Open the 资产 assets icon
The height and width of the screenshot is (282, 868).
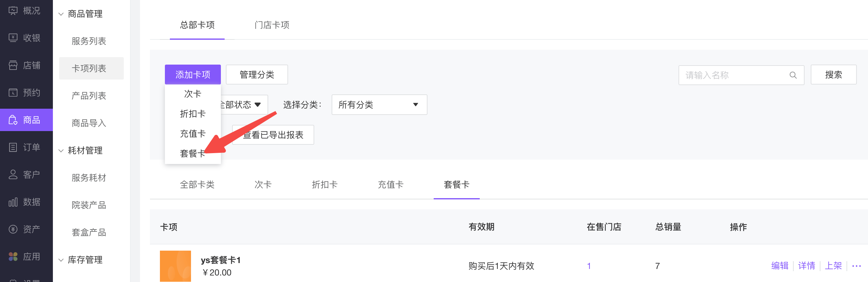pyautogui.click(x=13, y=229)
